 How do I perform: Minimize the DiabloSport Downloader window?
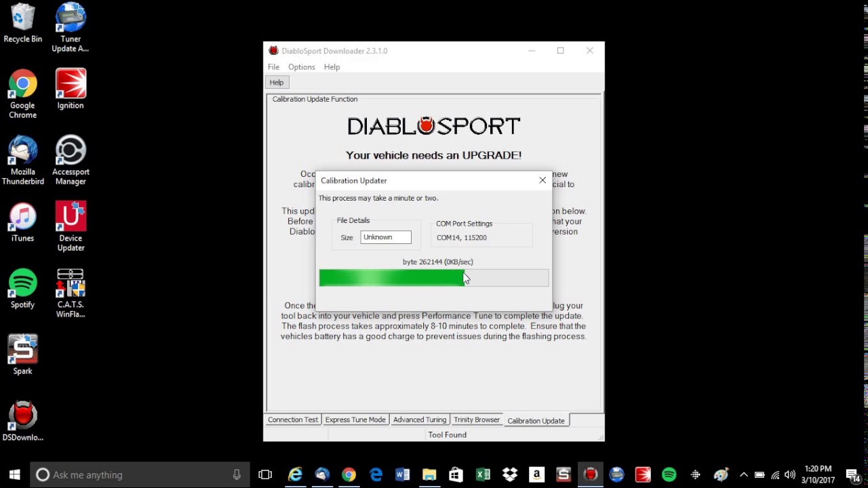532,51
